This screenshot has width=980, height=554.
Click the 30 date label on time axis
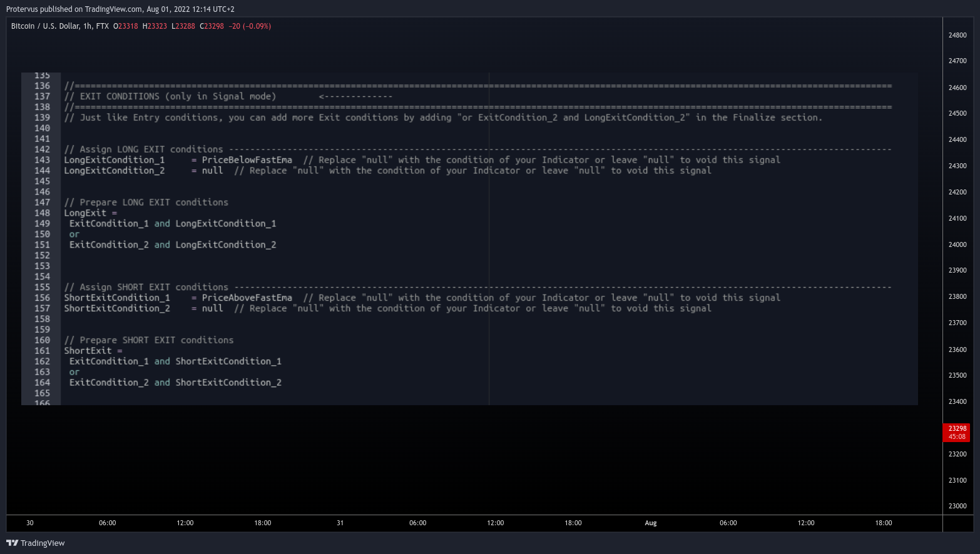[30, 523]
